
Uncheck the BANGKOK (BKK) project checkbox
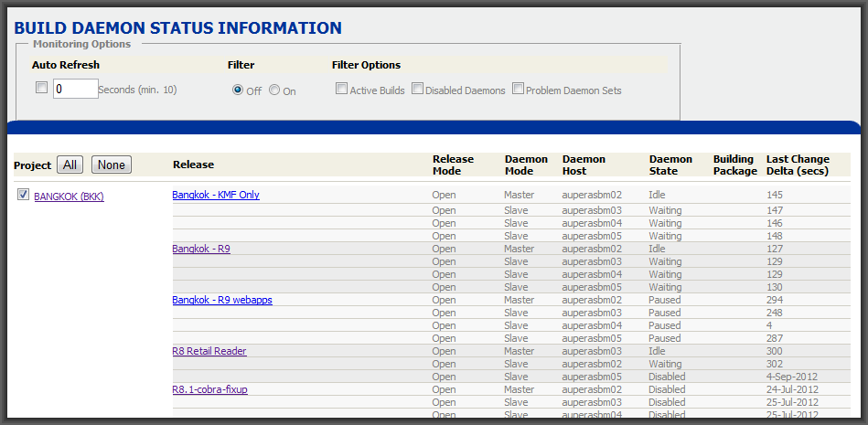(x=23, y=195)
